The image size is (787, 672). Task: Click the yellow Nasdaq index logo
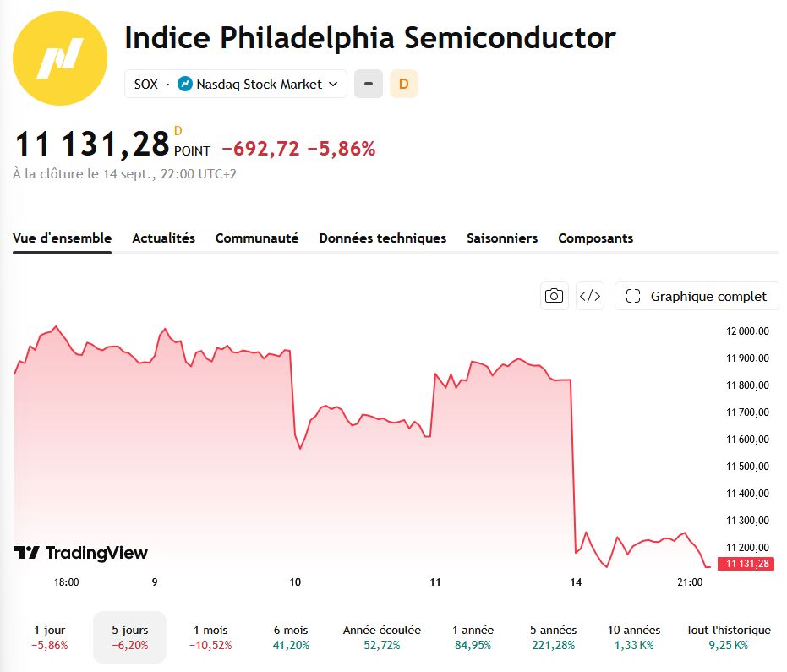point(60,58)
